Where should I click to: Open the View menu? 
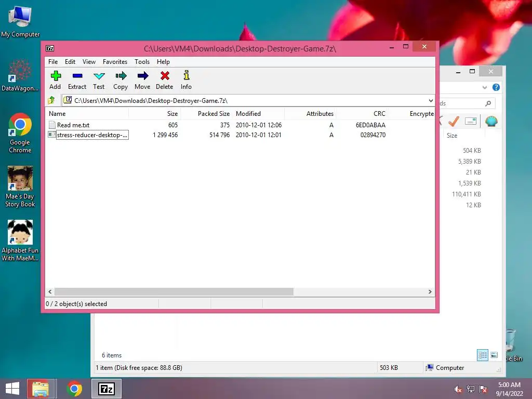(89, 61)
